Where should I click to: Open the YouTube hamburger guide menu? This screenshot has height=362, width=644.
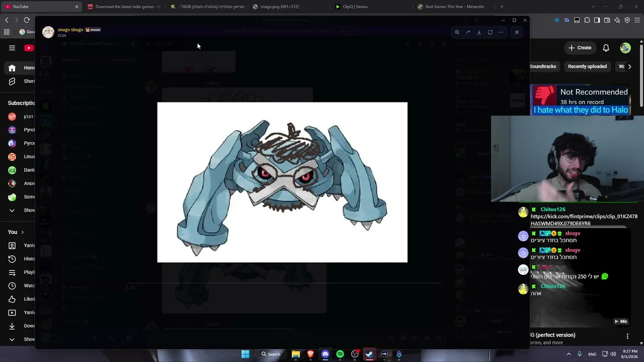pyautogui.click(x=12, y=48)
